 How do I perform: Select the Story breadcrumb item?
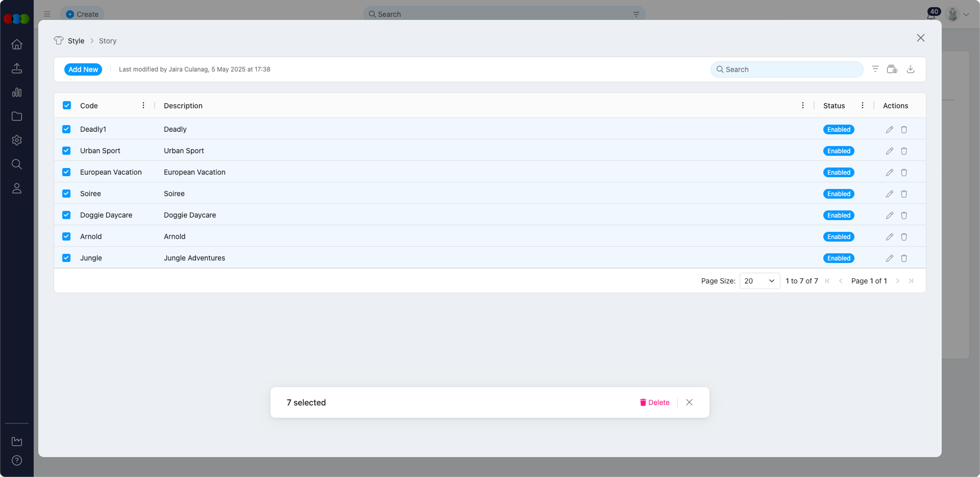(107, 41)
